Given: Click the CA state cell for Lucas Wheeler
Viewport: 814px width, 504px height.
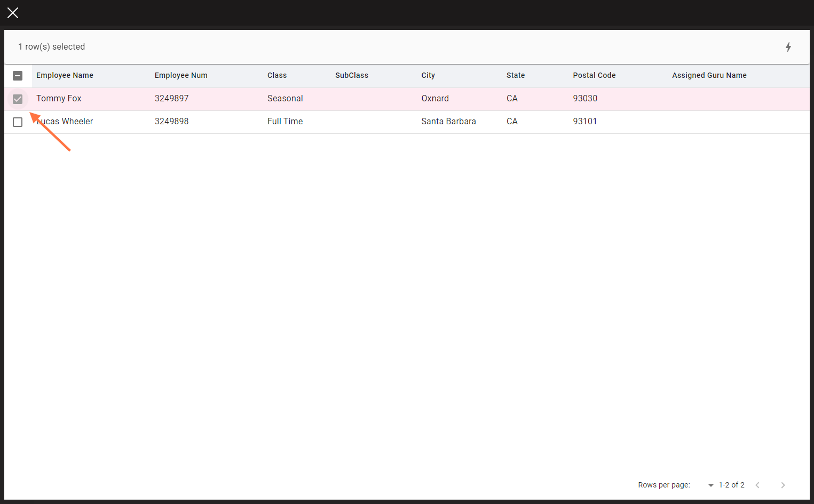Looking at the screenshot, I should pos(512,121).
